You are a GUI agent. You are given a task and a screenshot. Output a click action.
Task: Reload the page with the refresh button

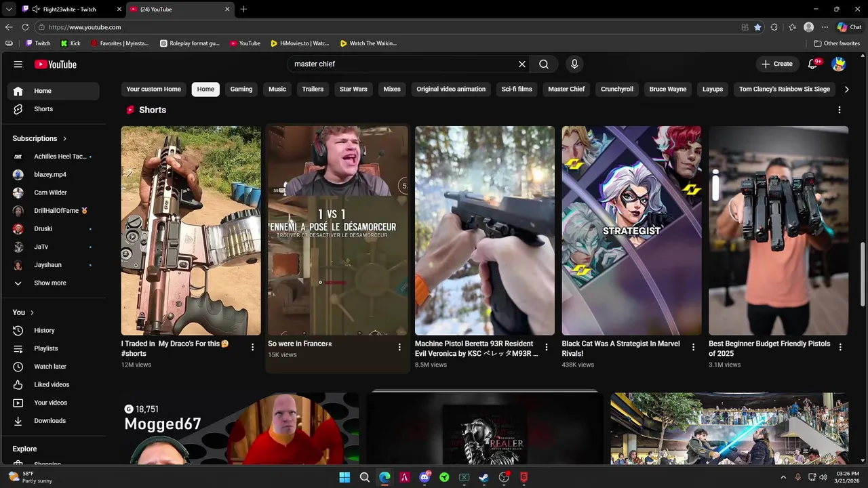click(x=25, y=27)
